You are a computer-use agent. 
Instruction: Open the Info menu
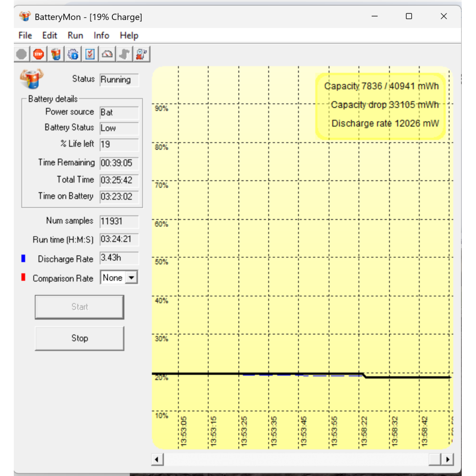(101, 36)
